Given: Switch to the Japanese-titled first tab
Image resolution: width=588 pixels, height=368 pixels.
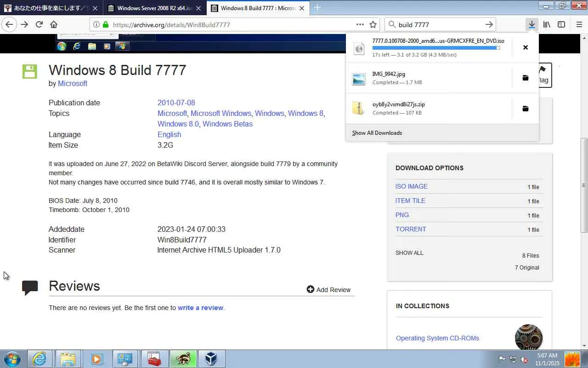Looking at the screenshot, I should pyautogui.click(x=51, y=8).
